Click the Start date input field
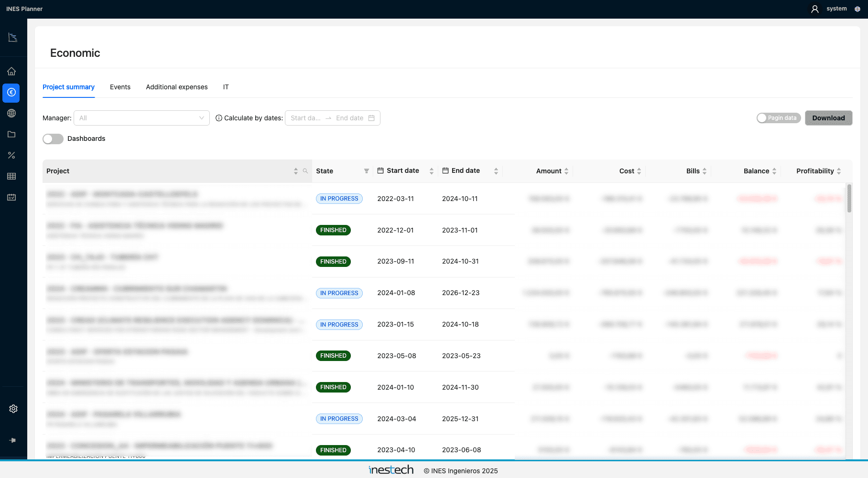The image size is (868, 478). coord(306,118)
